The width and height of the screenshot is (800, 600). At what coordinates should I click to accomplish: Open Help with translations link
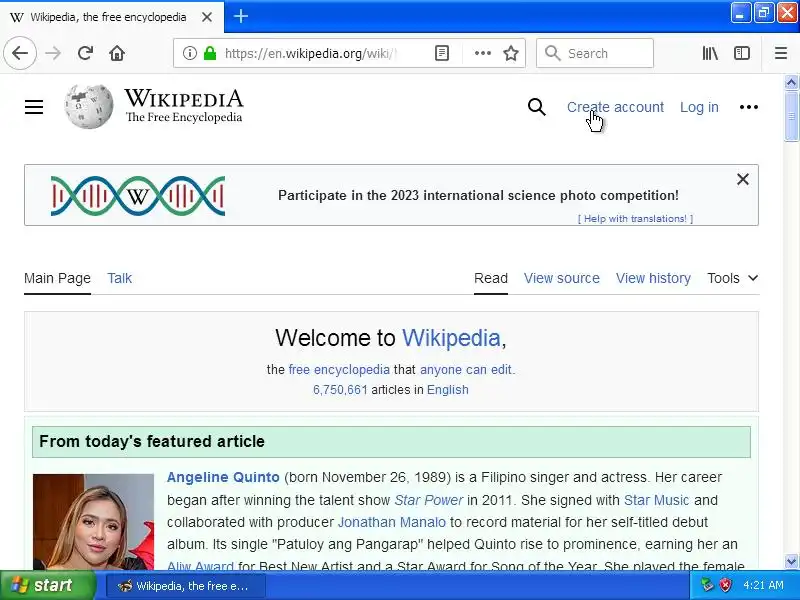(x=635, y=218)
